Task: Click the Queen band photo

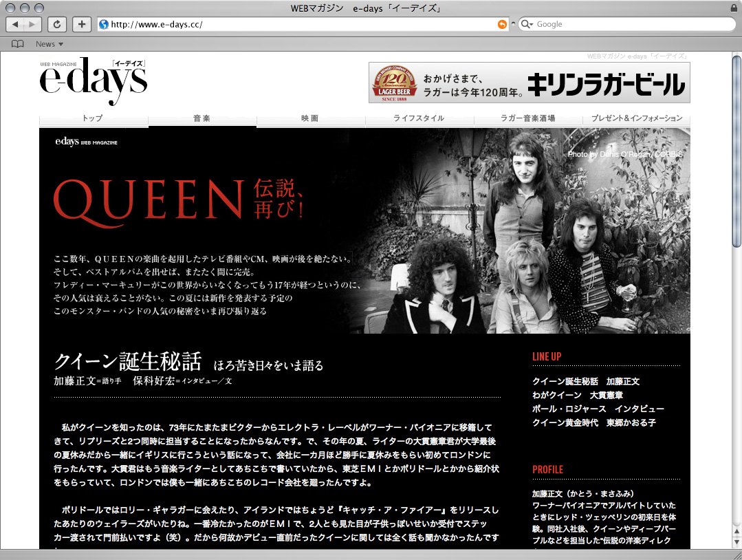Action: [x=523, y=234]
